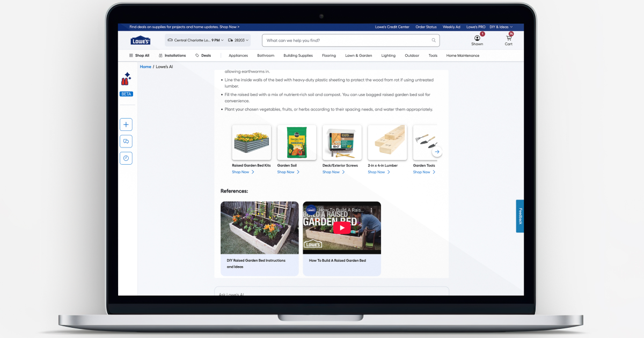Open the Lighting menu
This screenshot has width=644, height=338.
coord(389,55)
